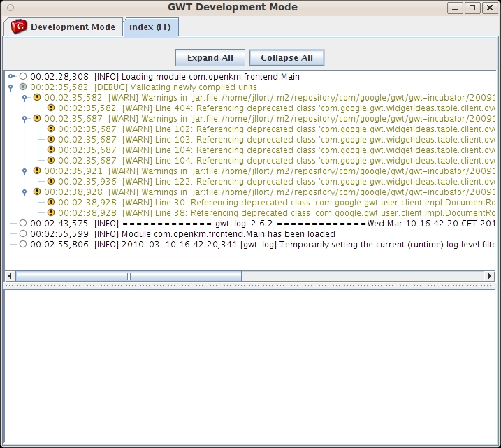Click warning icon of Line 30 row
The height and width of the screenshot is (448, 501).
pos(51,202)
